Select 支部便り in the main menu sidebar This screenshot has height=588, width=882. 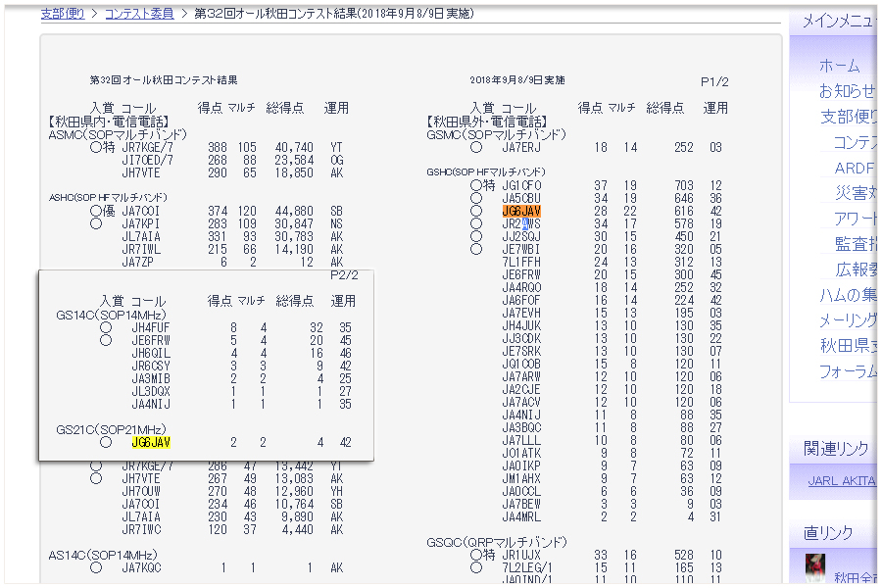pos(848,117)
